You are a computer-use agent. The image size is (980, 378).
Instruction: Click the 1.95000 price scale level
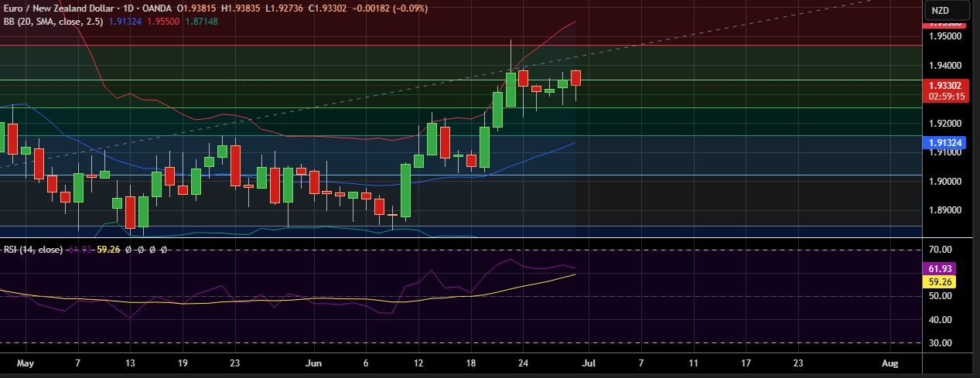(945, 36)
